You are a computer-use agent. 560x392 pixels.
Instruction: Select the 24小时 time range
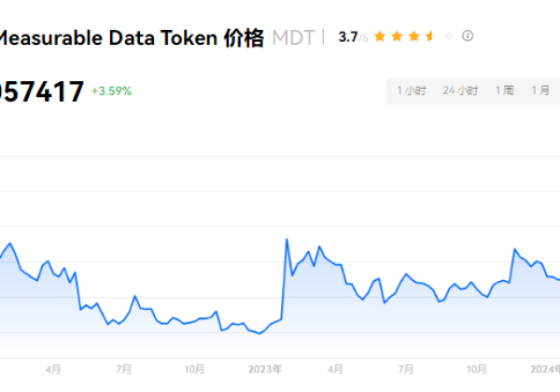pyautogui.click(x=460, y=91)
